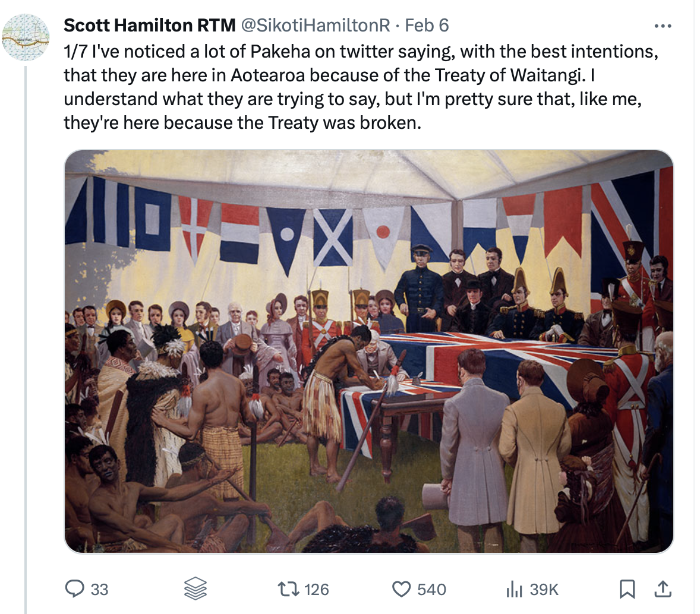This screenshot has height=614, width=700.
Task: Click the 39K views count
Action: point(544,590)
